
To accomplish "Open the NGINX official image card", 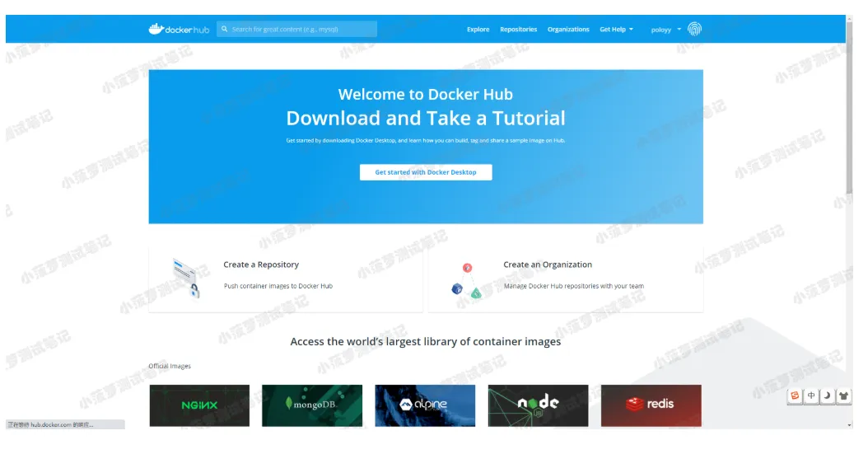I will (x=199, y=405).
